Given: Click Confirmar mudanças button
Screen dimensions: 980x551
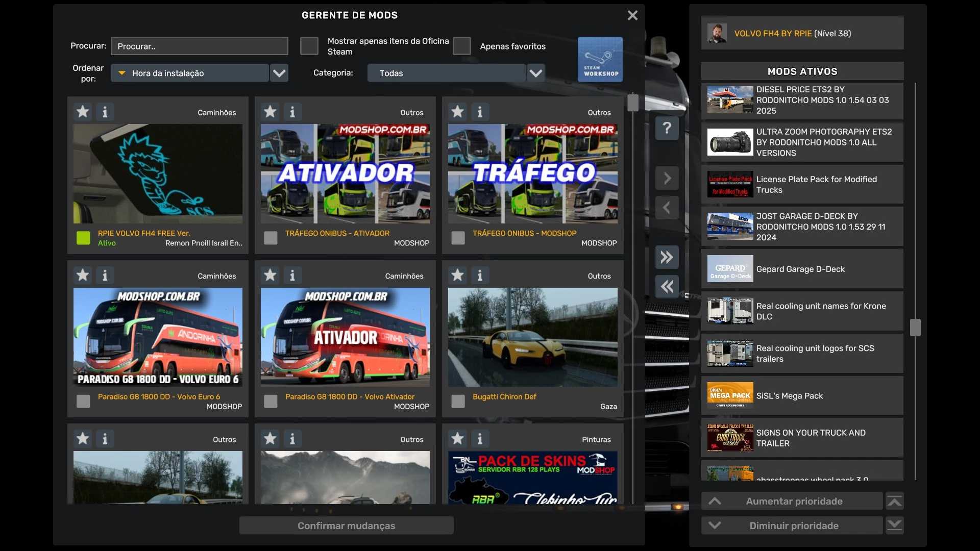Looking at the screenshot, I should [346, 525].
